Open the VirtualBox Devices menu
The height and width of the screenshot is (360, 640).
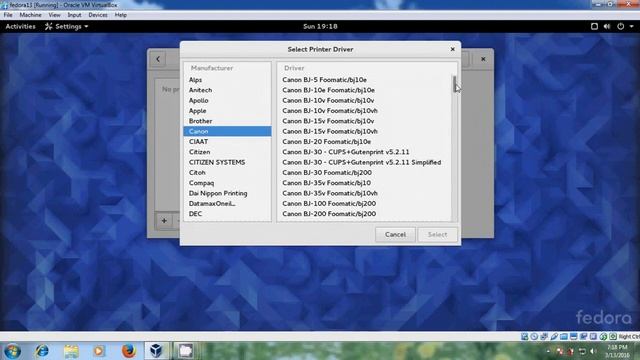(98, 15)
